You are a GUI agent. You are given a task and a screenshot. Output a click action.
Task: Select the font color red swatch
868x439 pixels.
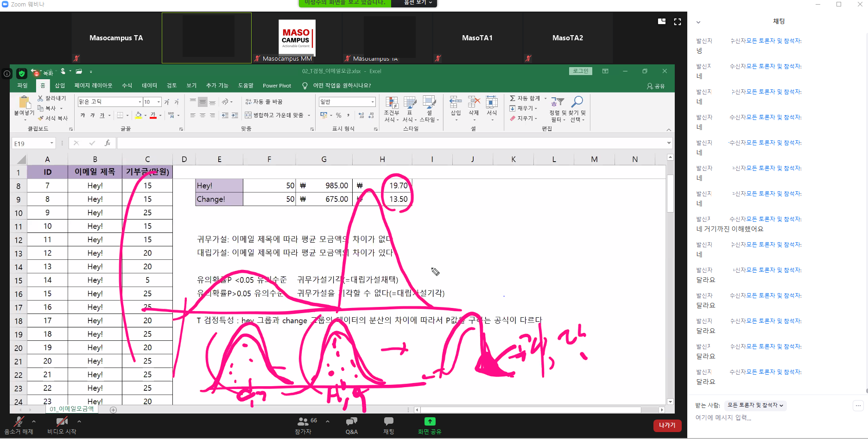tap(153, 115)
